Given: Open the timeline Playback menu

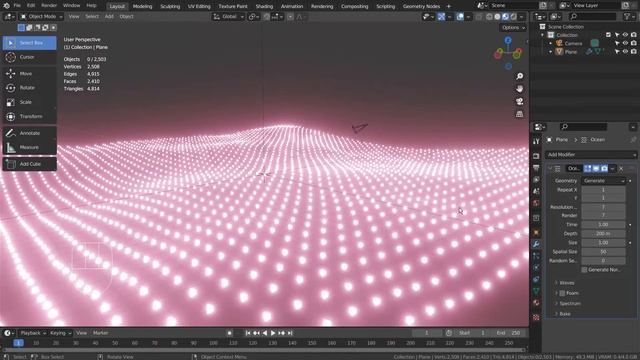Looking at the screenshot, I should tap(33, 333).
